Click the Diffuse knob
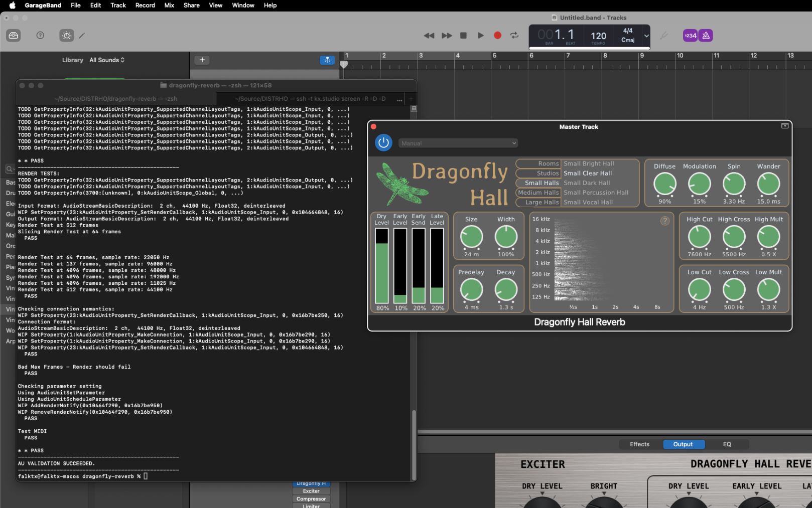Image resolution: width=812 pixels, height=508 pixels. [664, 184]
